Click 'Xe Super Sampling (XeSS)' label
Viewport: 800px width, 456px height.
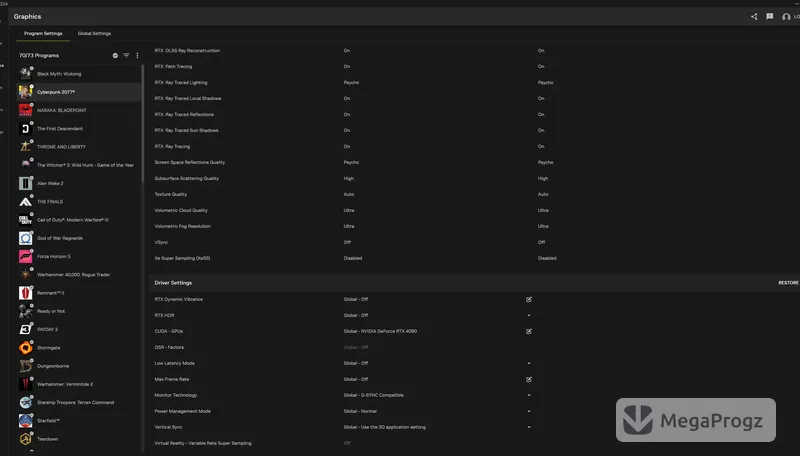pyautogui.click(x=182, y=258)
